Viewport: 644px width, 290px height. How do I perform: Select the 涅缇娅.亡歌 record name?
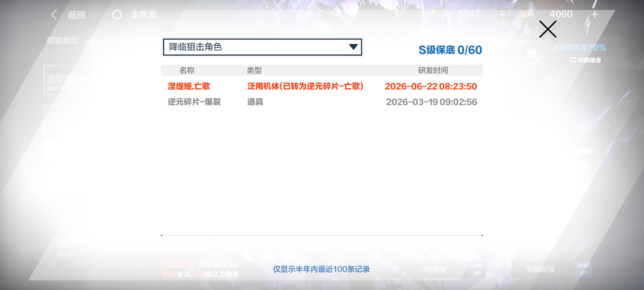point(189,86)
